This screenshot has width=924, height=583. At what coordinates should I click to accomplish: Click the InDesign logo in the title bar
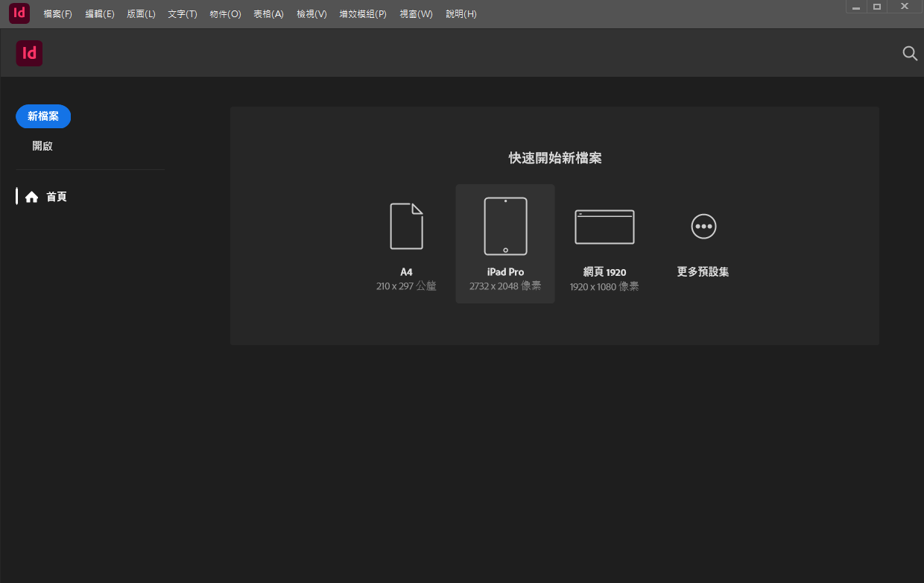19,13
